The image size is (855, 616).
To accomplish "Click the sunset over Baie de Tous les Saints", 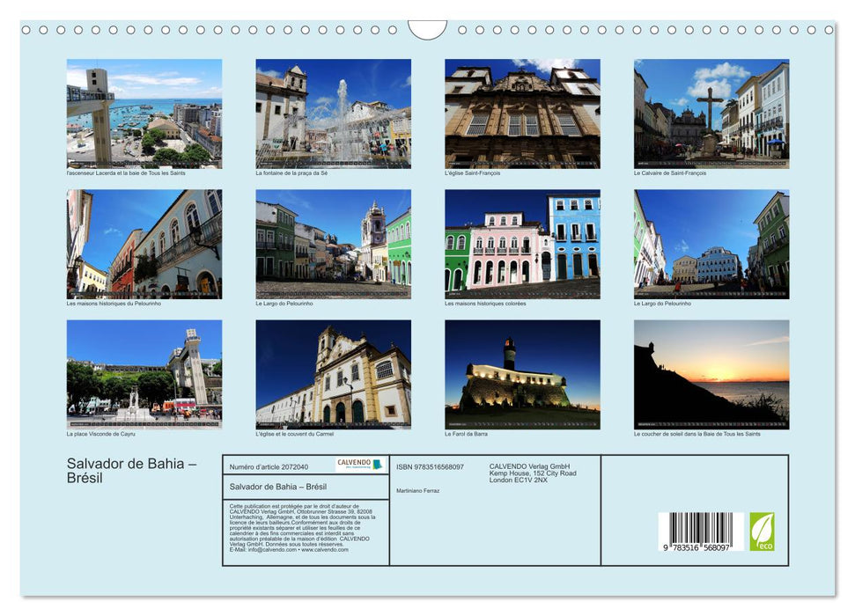I will pos(711,377).
